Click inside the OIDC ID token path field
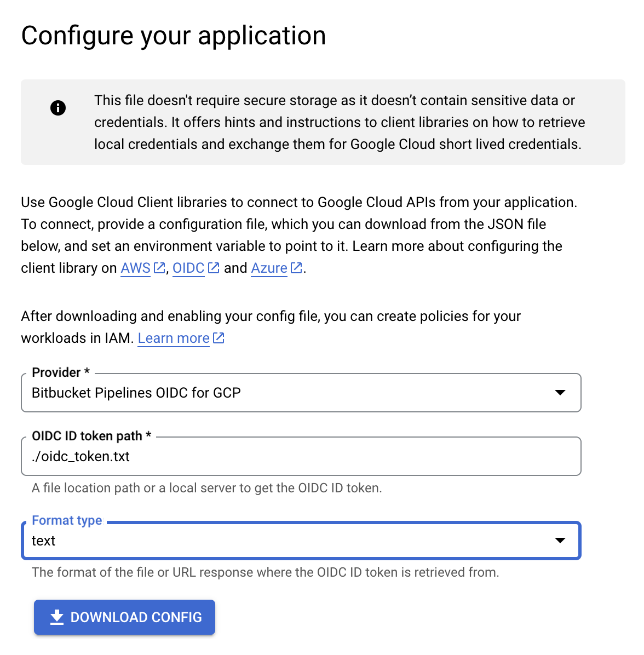 click(x=301, y=456)
